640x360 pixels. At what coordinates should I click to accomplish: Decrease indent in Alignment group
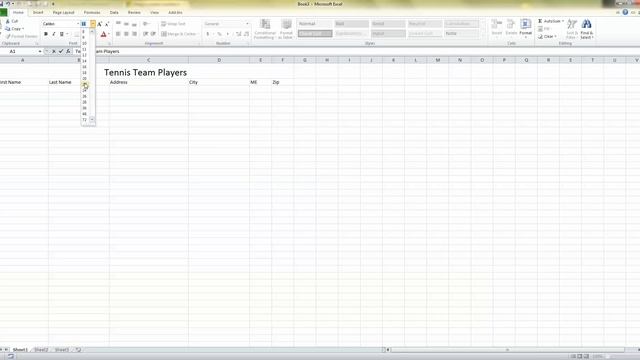tap(145, 34)
